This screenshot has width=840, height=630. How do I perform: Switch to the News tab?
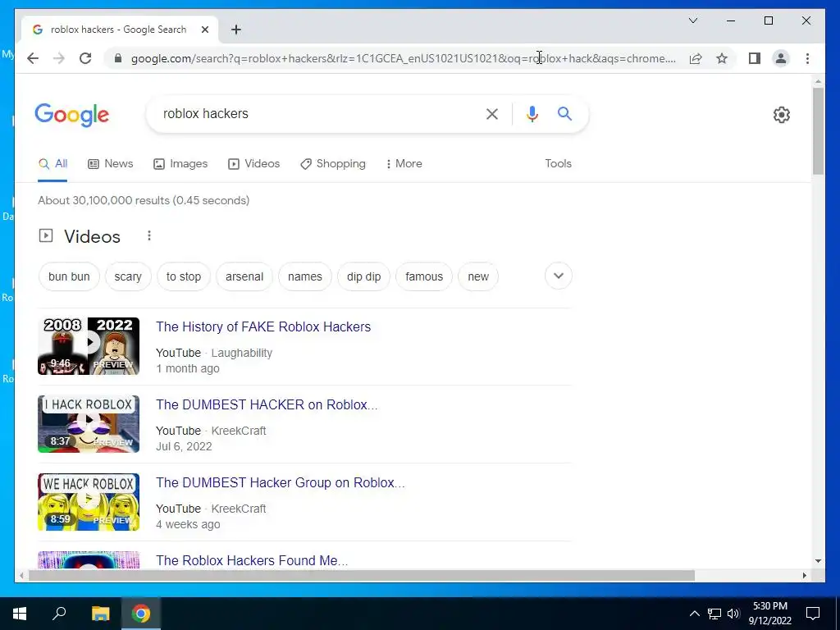(x=111, y=164)
